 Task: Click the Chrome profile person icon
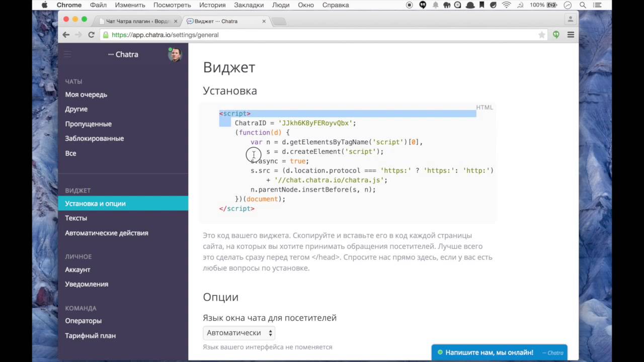click(570, 19)
